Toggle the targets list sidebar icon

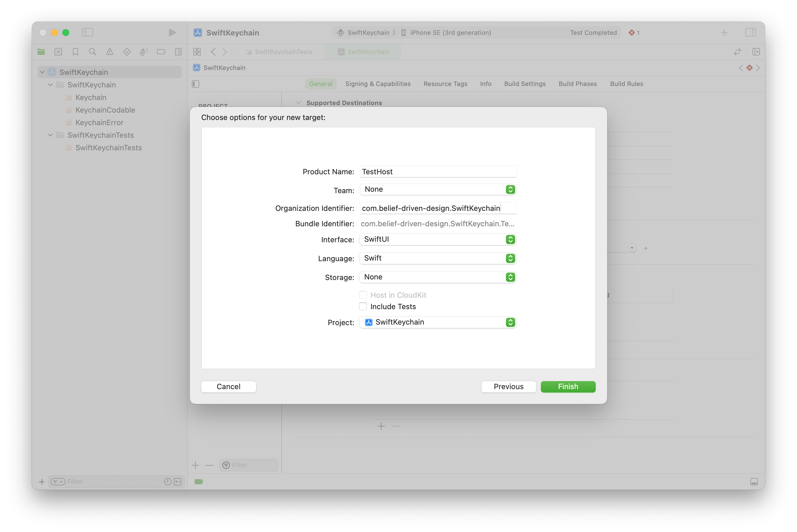(196, 84)
